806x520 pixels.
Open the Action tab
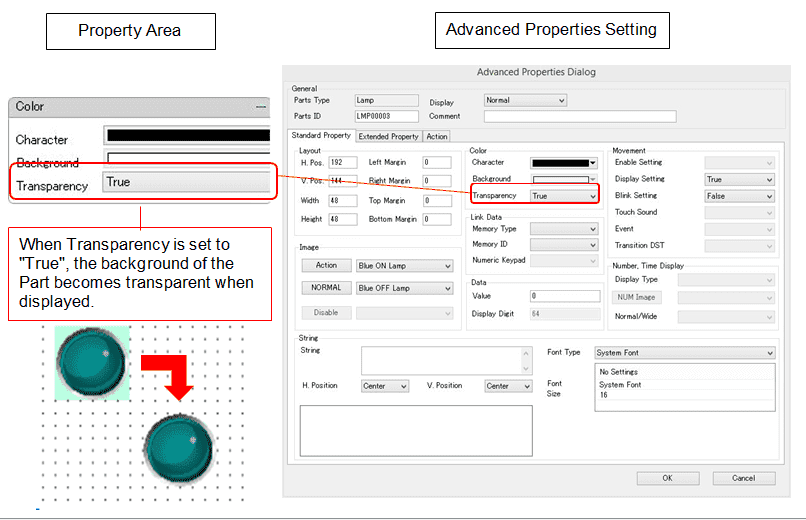[x=437, y=136]
